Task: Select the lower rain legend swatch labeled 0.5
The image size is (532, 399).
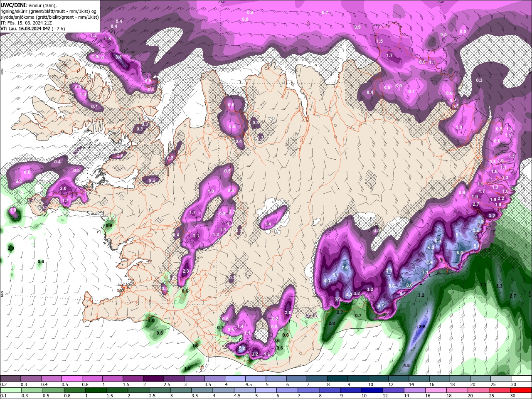Action: tap(53, 390)
